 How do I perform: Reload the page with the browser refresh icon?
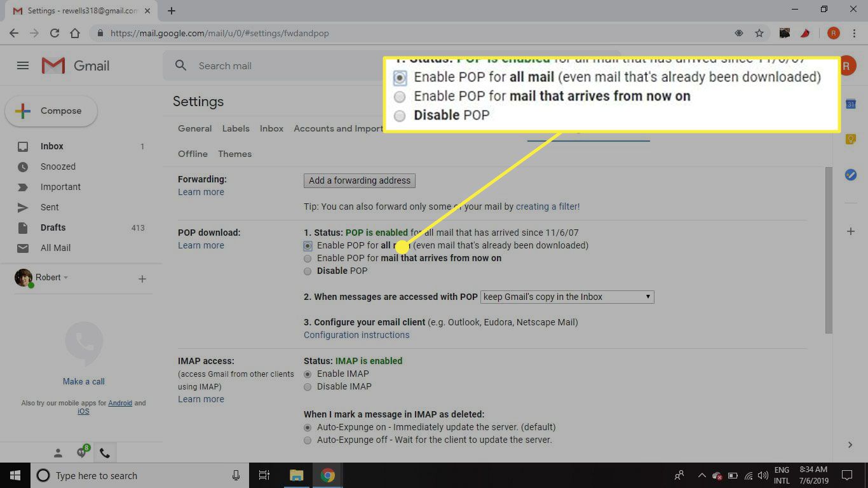(x=55, y=33)
